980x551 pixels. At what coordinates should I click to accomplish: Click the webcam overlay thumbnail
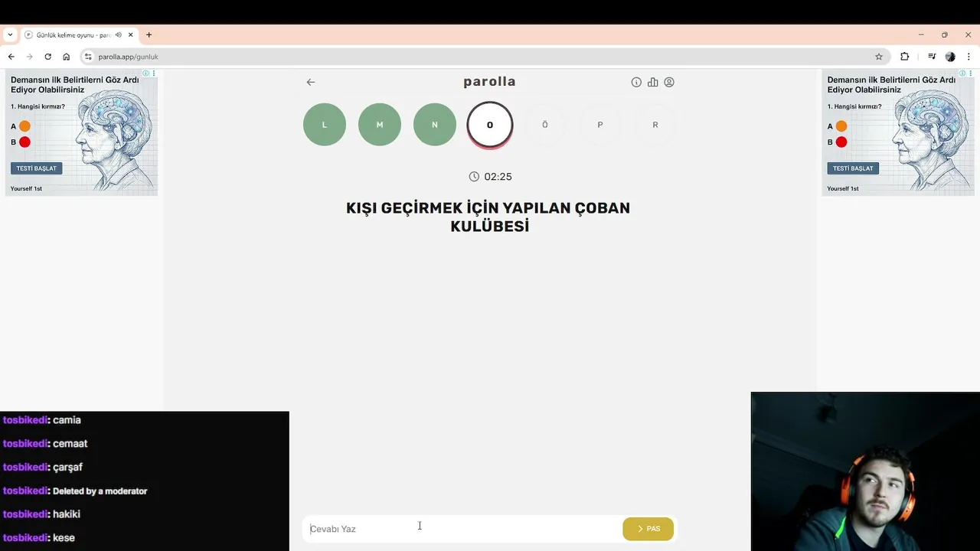coord(865,471)
